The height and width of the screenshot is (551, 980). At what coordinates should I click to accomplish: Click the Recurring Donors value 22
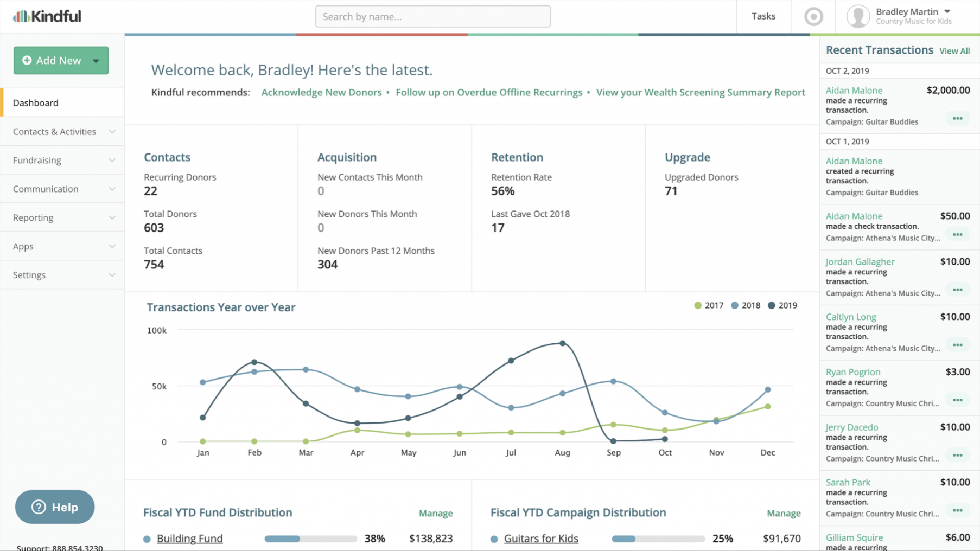(150, 191)
